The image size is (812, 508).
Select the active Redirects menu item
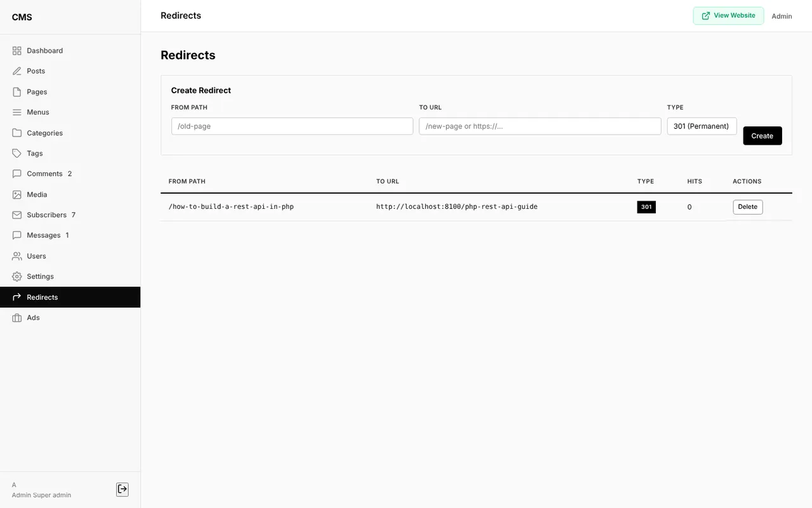pyautogui.click(x=70, y=297)
